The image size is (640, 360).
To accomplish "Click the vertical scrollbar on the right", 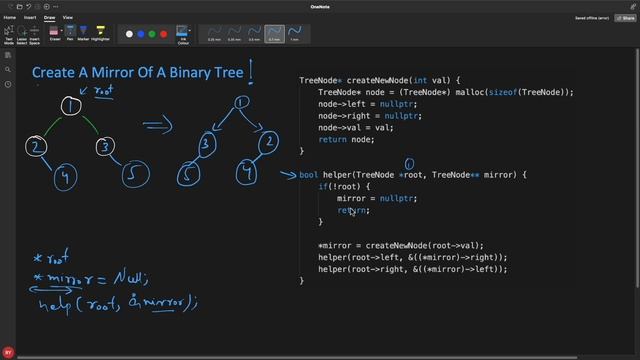I will tap(638, 167).
